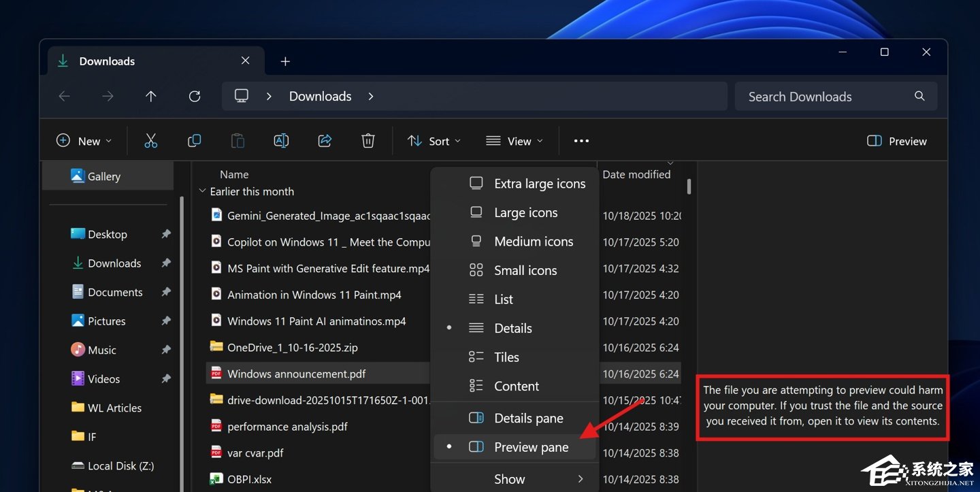Viewport: 980px width, 492px height.
Task: Select the Details view layout
Action: (512, 328)
